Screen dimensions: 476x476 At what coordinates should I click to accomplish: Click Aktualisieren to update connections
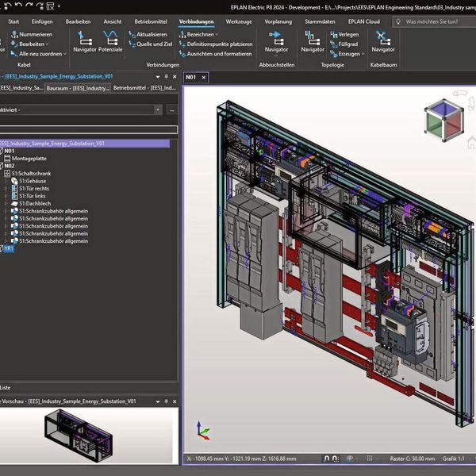pos(148,34)
